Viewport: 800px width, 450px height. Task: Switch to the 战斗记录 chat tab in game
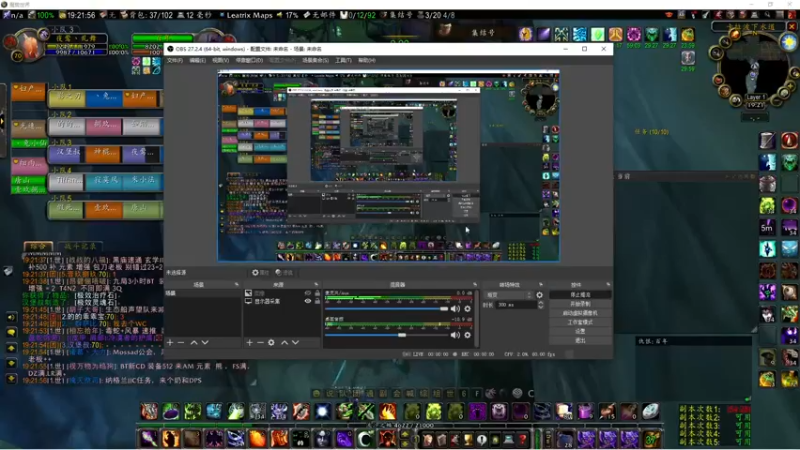[x=80, y=246]
